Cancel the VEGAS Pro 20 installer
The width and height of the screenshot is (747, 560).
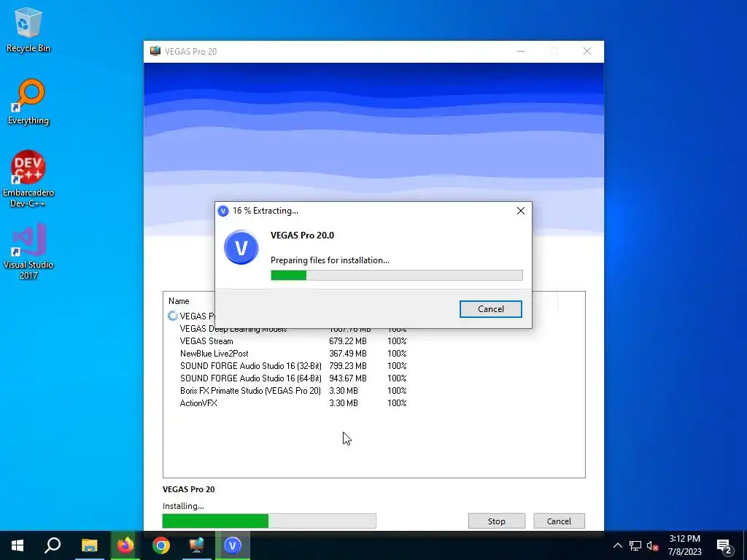coord(559,521)
